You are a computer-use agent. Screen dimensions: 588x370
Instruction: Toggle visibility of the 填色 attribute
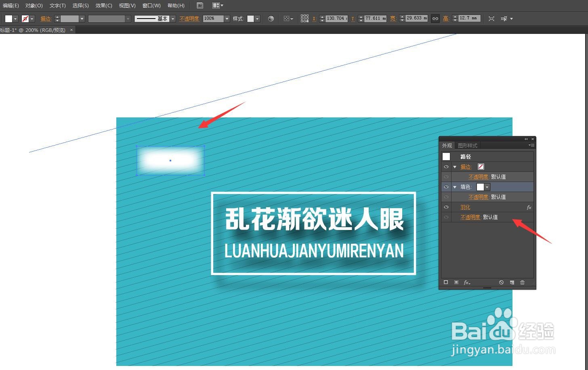coord(446,187)
